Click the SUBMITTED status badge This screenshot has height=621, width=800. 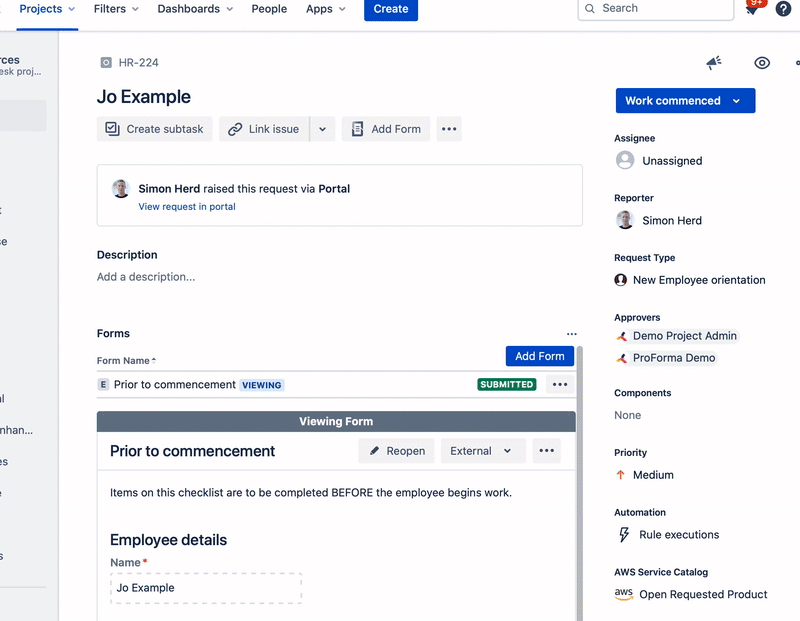[507, 385]
